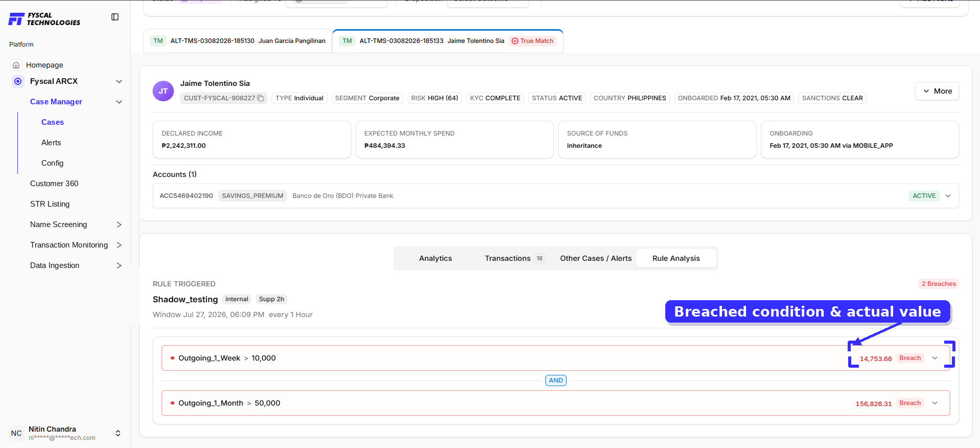This screenshot has width=980, height=448.
Task: Copy customer ID CUST-FYSCAL-908227
Action: click(x=261, y=98)
